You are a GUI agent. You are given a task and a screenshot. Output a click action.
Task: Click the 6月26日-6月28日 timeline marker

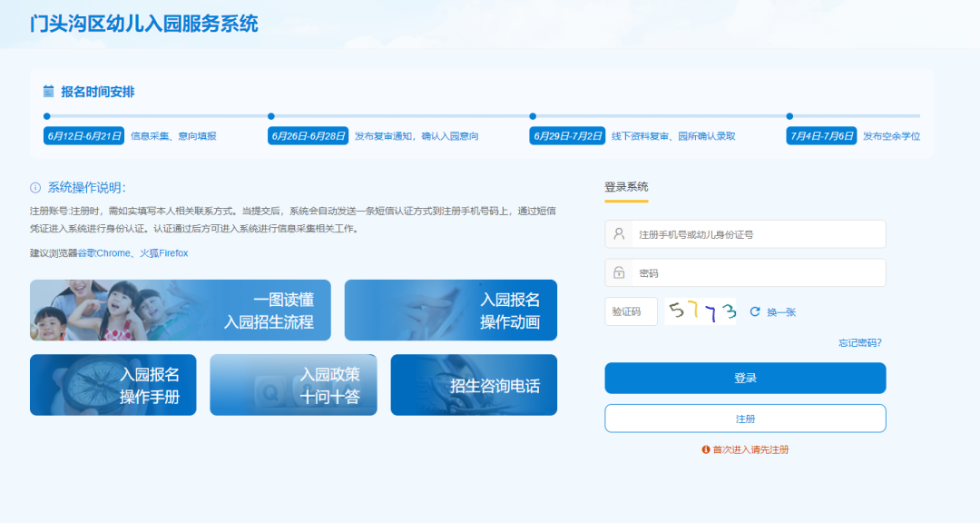(x=309, y=136)
